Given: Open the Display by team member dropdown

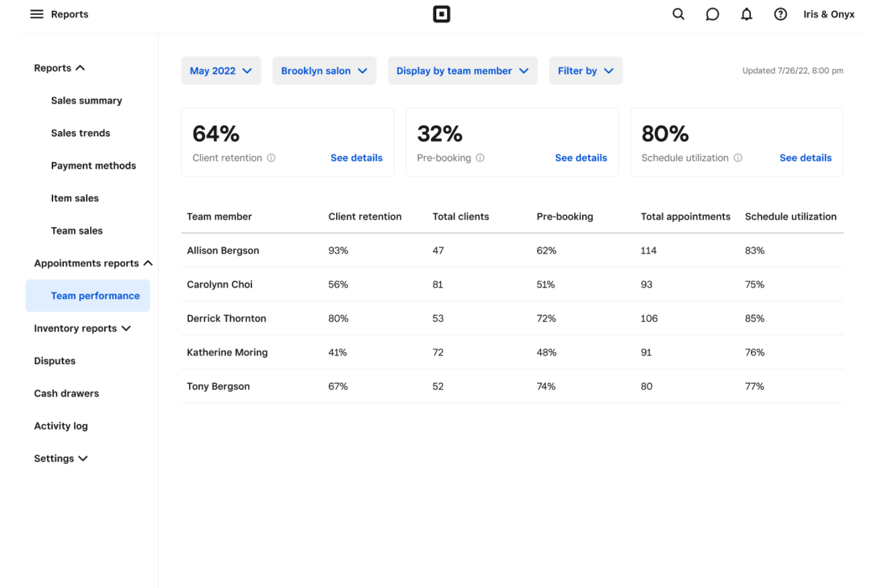Looking at the screenshot, I should 462,70.
